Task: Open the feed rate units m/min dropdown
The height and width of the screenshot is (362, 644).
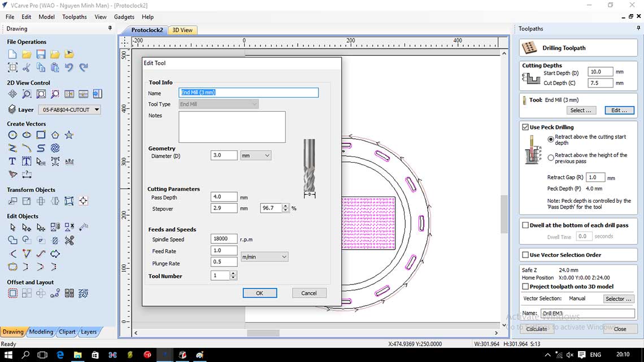Action: coord(264,257)
